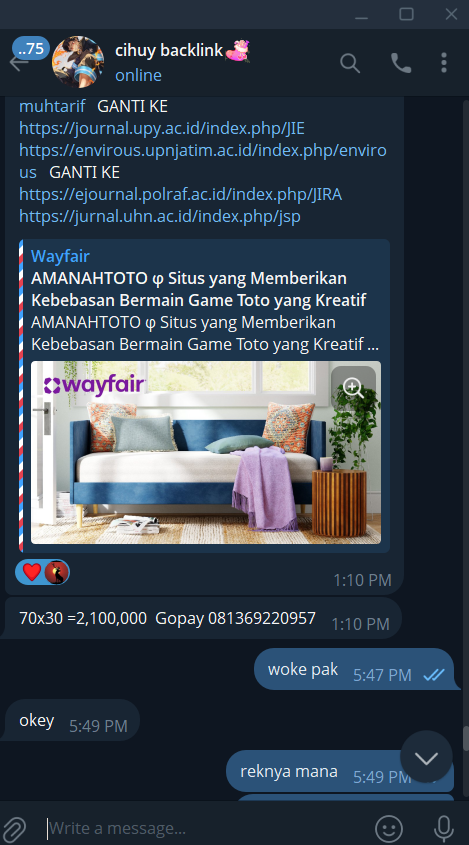Open the Wayfair sofa preview image

click(x=206, y=453)
